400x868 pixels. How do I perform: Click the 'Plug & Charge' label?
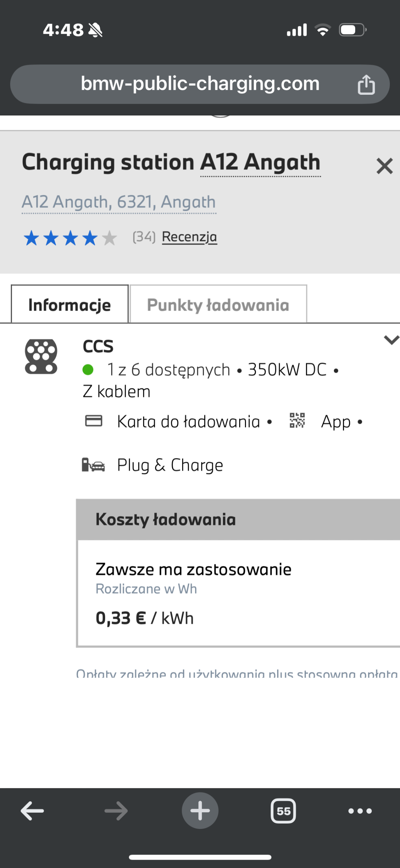(170, 465)
